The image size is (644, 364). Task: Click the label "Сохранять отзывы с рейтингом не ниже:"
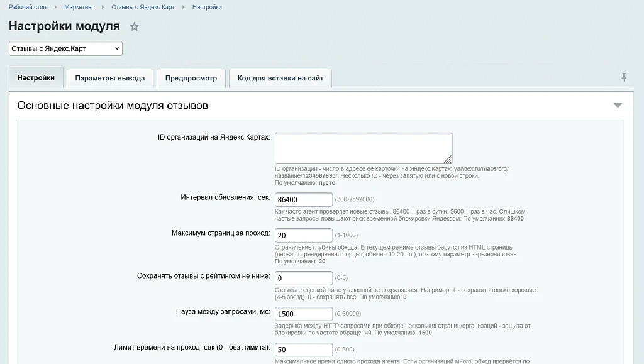point(204,276)
